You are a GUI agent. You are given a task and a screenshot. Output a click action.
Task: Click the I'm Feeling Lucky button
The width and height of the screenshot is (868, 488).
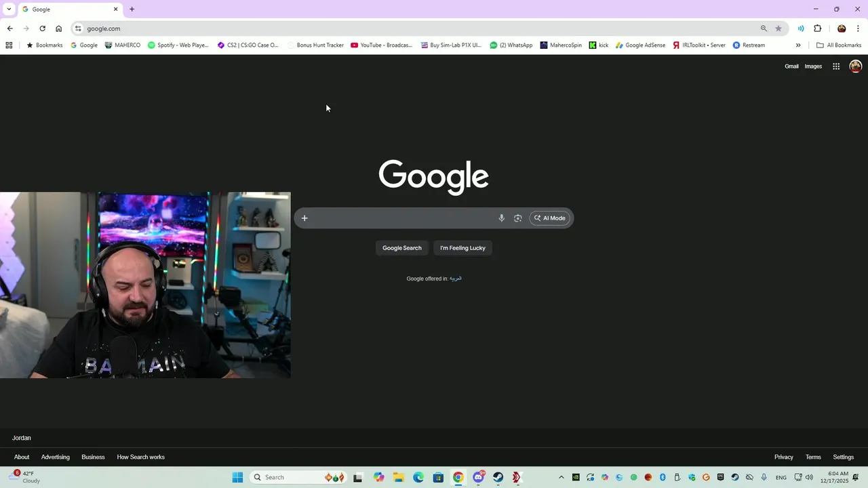[462, 248]
